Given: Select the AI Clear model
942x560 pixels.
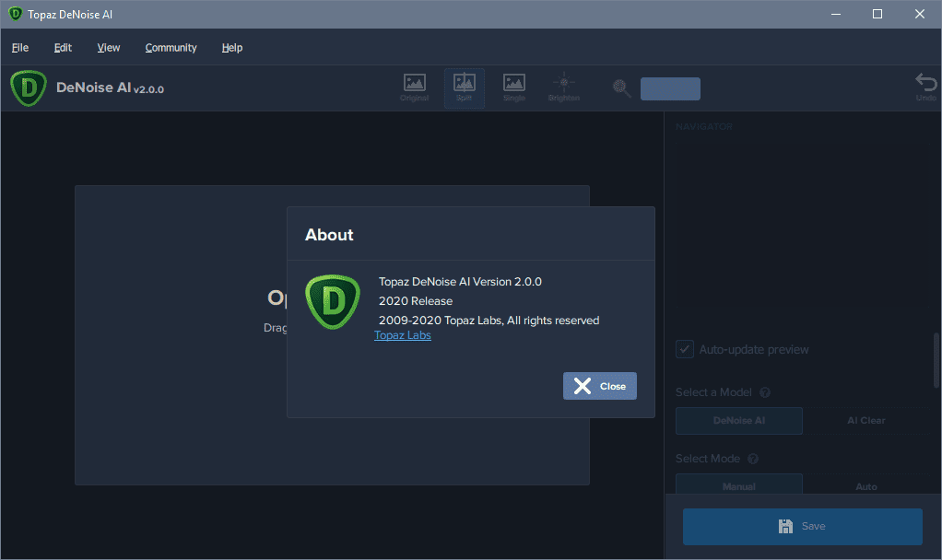Looking at the screenshot, I should coord(866,421).
